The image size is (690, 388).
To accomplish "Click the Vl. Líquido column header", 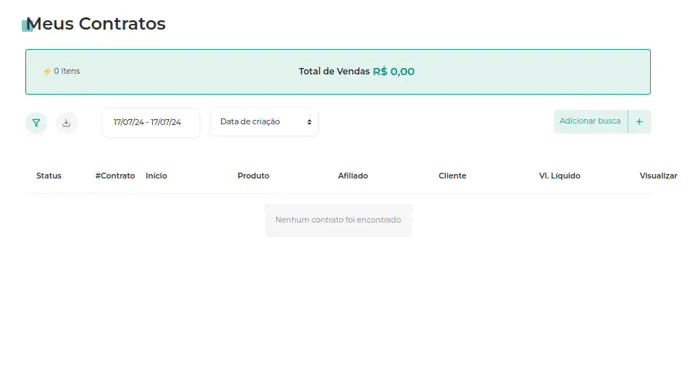I will point(560,176).
